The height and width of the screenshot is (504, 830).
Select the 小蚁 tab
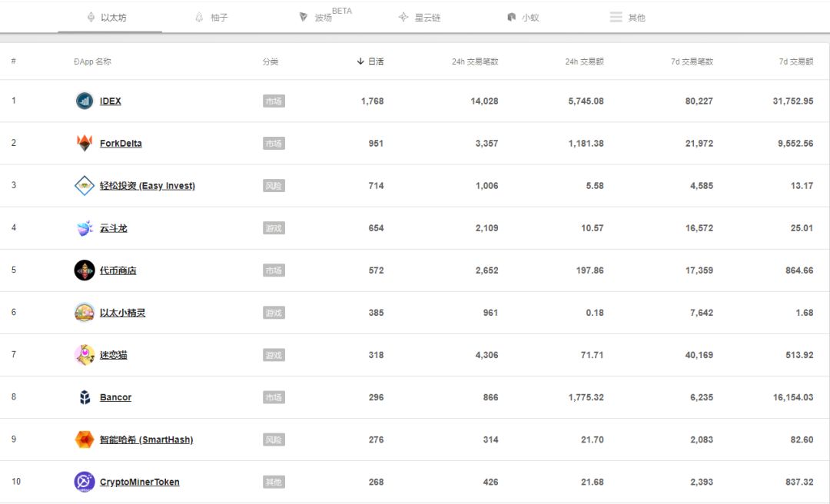tap(523, 18)
